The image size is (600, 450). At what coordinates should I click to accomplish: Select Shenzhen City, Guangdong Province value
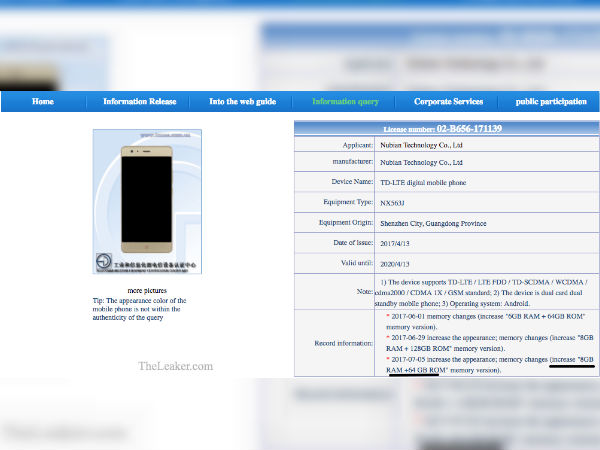coord(433,223)
